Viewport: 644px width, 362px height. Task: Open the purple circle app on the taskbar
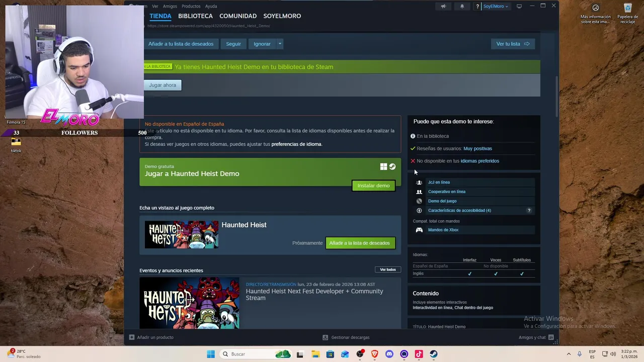404,354
